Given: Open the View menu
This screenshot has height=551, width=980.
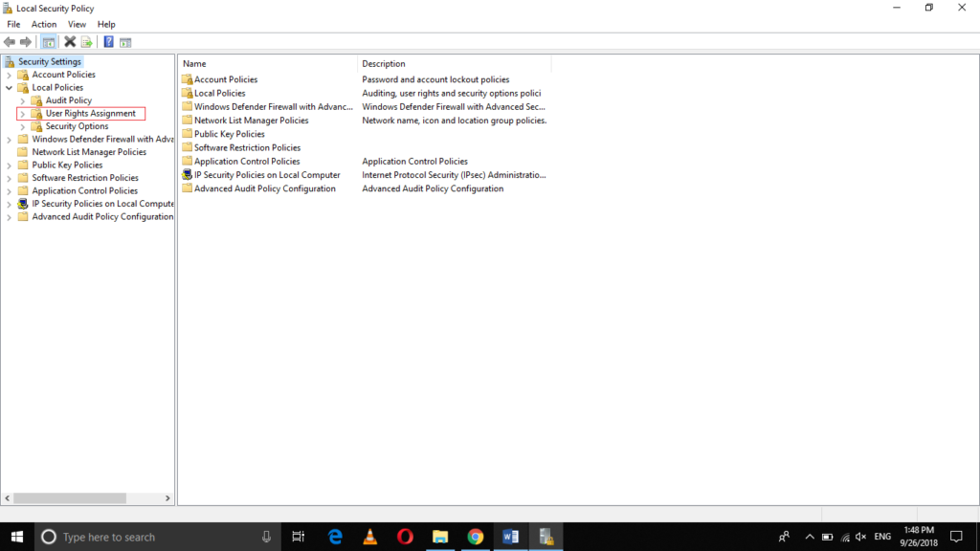Looking at the screenshot, I should pyautogui.click(x=77, y=24).
